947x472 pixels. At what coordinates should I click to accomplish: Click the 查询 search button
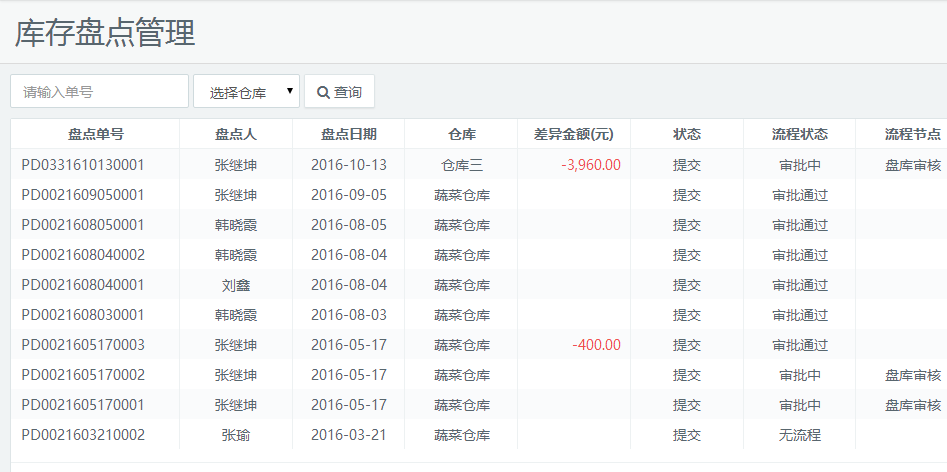pyautogui.click(x=339, y=92)
